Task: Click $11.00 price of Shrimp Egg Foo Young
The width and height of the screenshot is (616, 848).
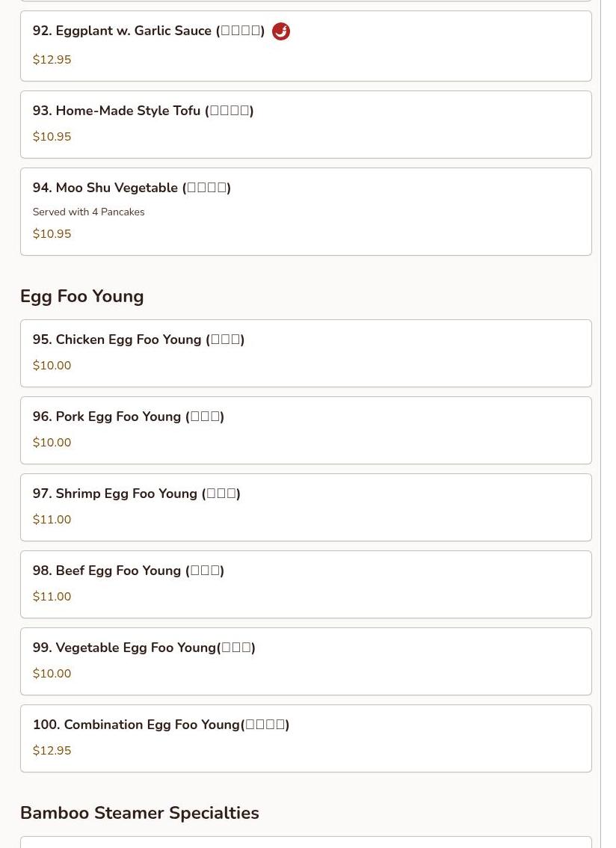Action: [x=52, y=519]
